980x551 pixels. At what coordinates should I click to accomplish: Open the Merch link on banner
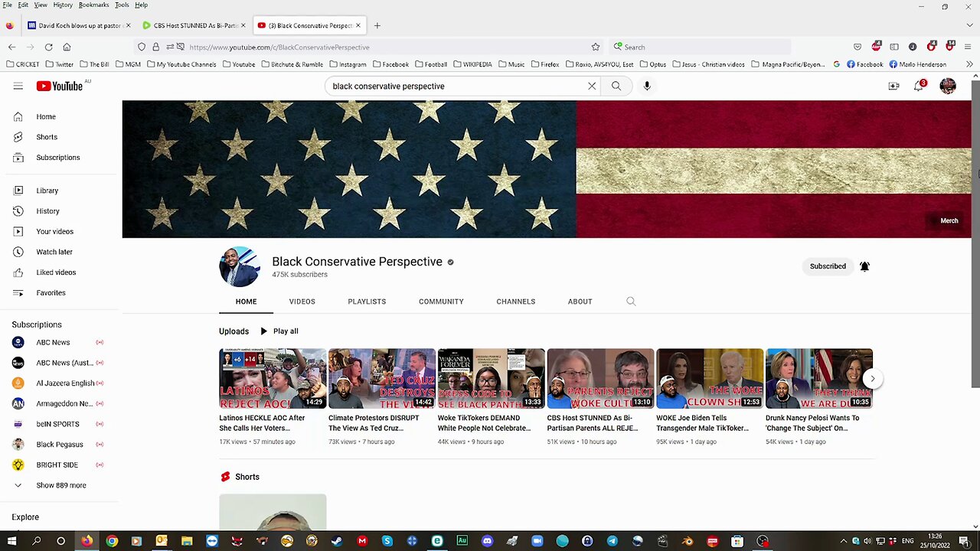(949, 220)
